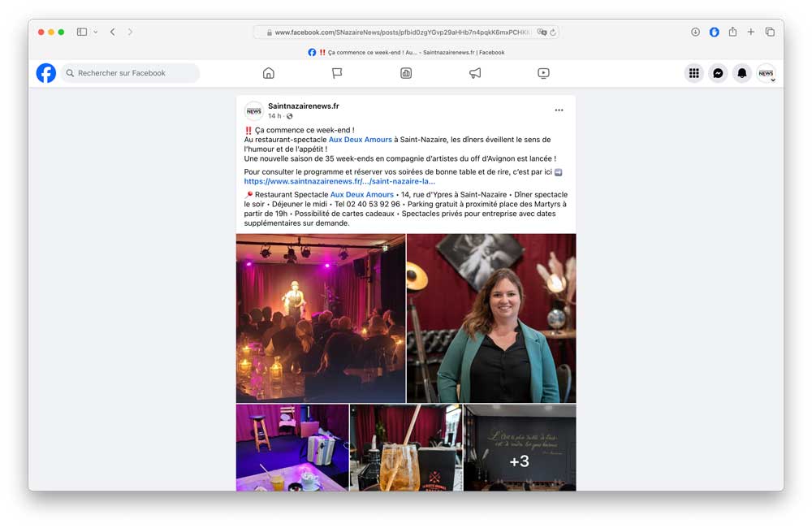This screenshot has height=528, width=812.
Task: Open the Video tab icon
Action: click(543, 73)
